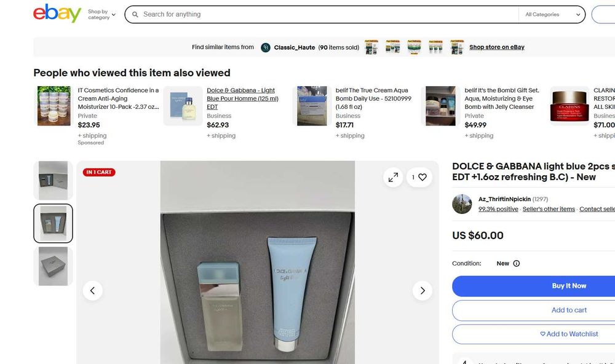Advance to the next product image
This screenshot has height=364, width=615.
tap(423, 291)
